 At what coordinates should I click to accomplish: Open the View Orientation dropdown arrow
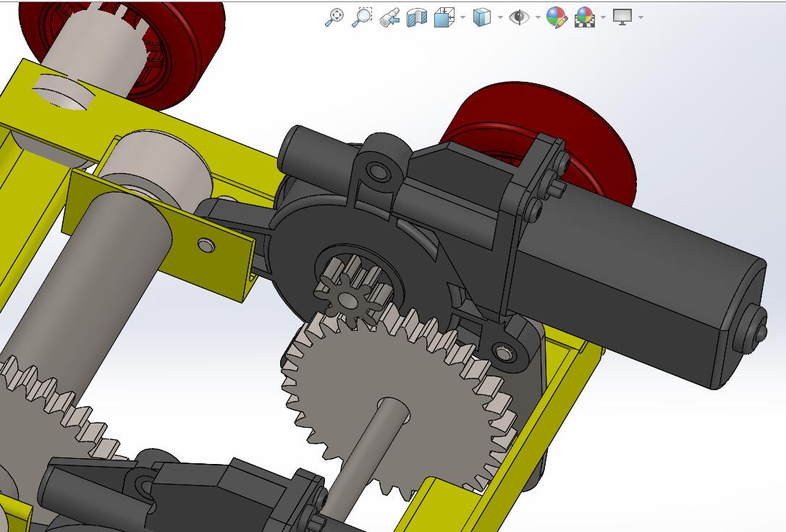(x=462, y=17)
